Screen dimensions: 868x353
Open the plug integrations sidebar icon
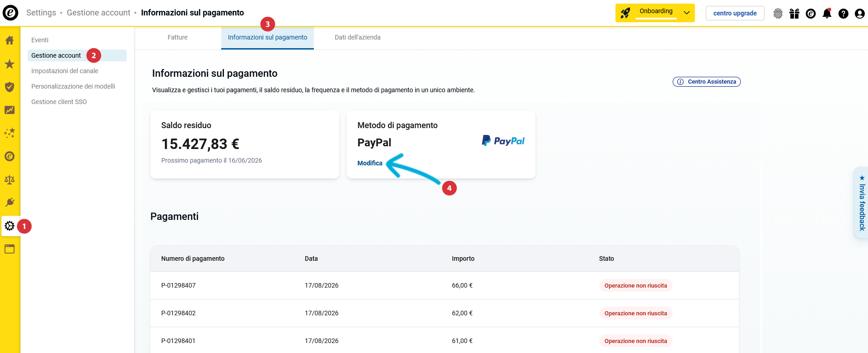click(x=10, y=202)
